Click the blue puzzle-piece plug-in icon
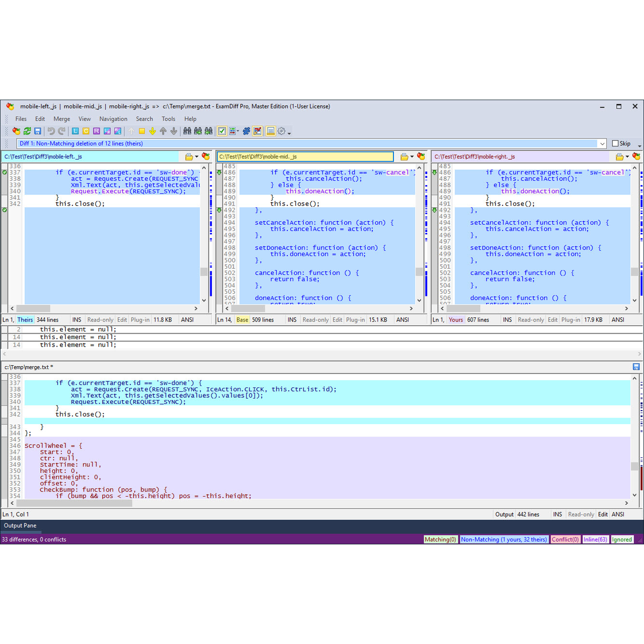 247,131
